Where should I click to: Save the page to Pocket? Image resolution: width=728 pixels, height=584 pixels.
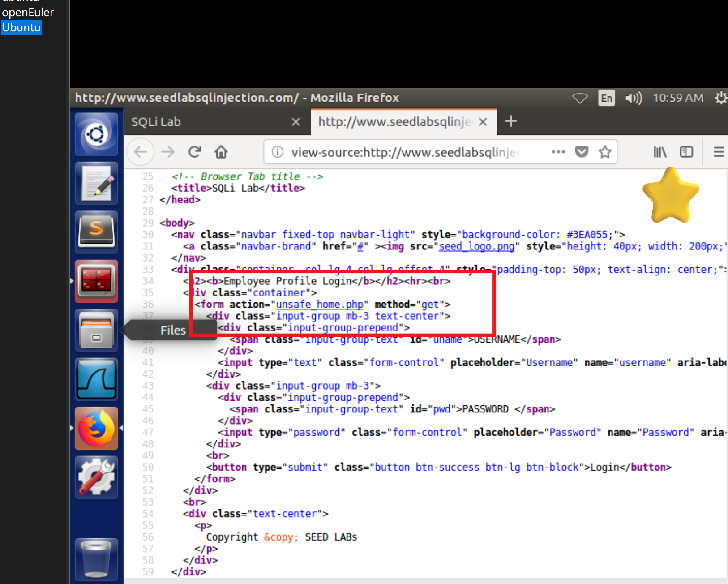point(582,152)
